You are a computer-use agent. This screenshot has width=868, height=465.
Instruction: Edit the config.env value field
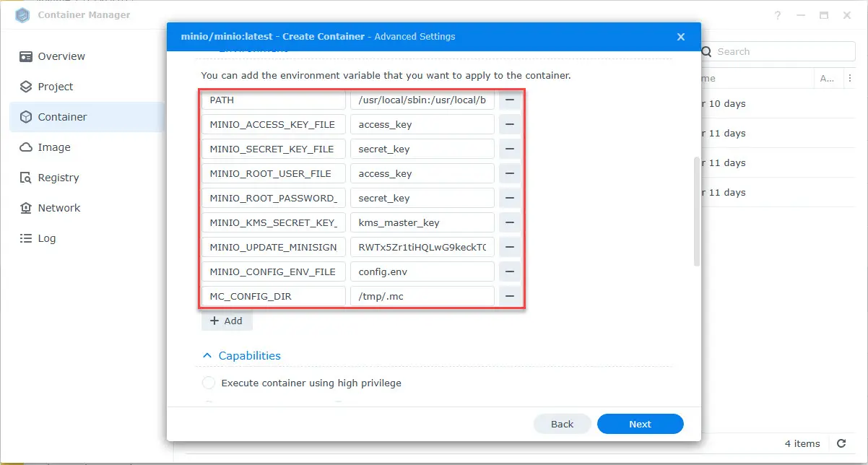pos(422,271)
